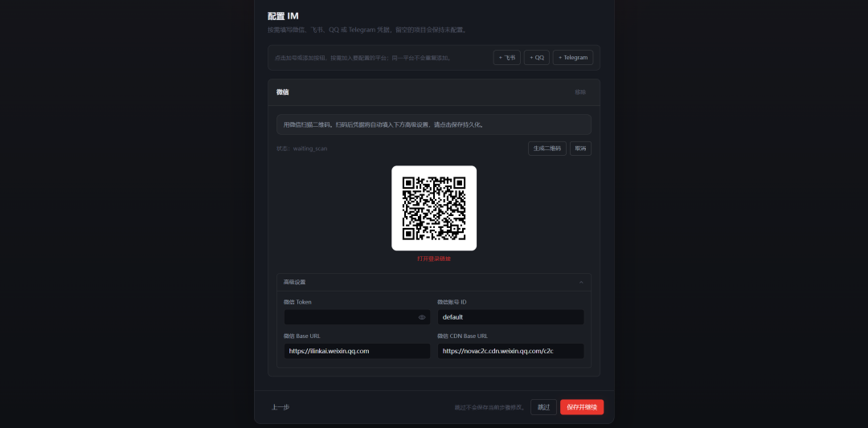Focus the 微信账号 ID field containing default

tap(510, 317)
